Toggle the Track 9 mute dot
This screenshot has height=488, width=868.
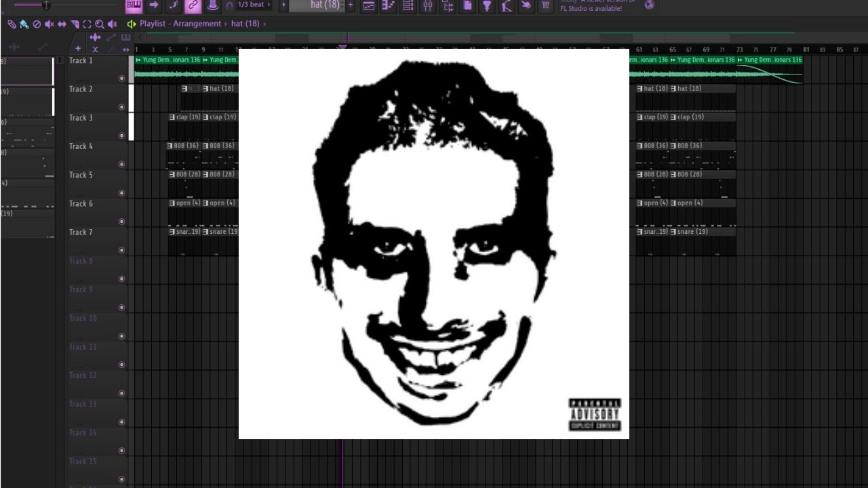[122, 308]
